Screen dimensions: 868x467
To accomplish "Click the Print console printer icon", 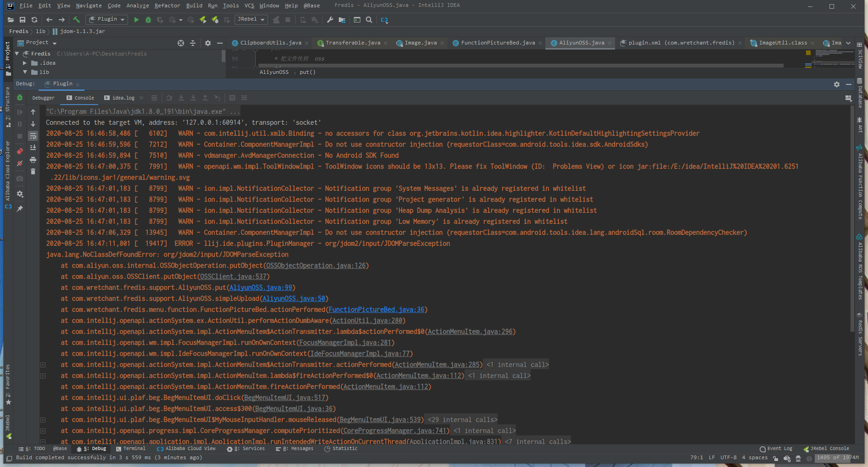I will [33, 160].
